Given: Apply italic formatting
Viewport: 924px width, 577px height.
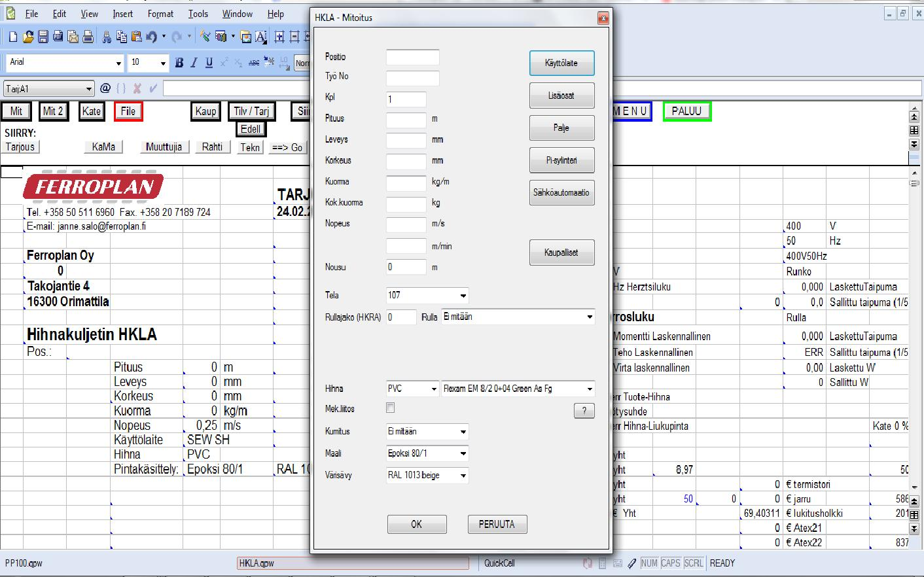Looking at the screenshot, I should [x=194, y=63].
